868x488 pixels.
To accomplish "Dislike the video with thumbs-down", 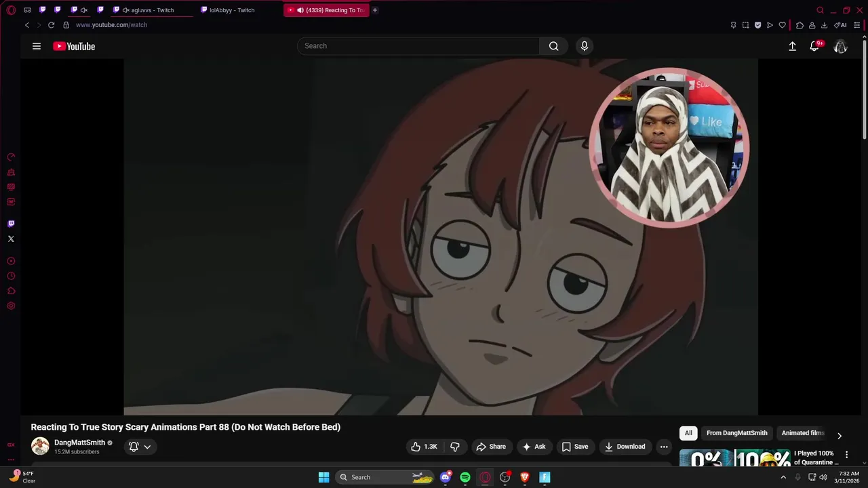I will pyautogui.click(x=455, y=447).
